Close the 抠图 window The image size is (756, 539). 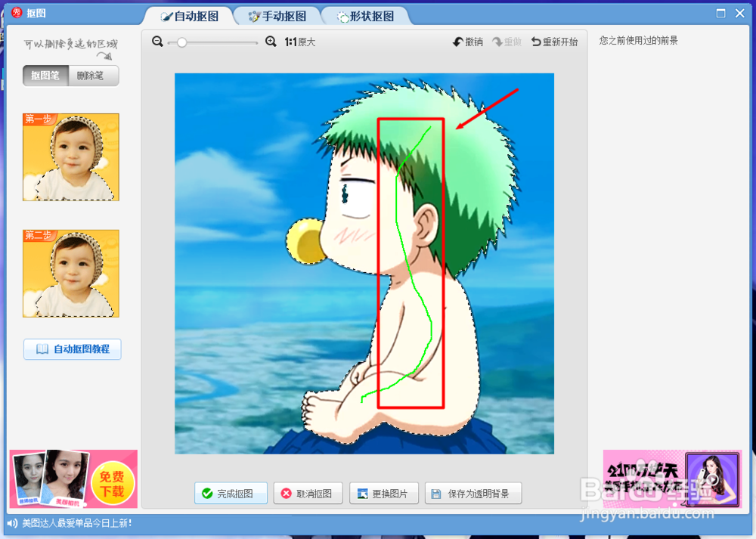740,13
